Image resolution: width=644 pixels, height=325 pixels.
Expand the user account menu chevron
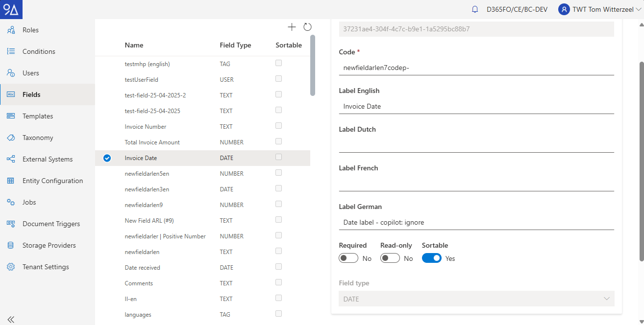pos(638,9)
